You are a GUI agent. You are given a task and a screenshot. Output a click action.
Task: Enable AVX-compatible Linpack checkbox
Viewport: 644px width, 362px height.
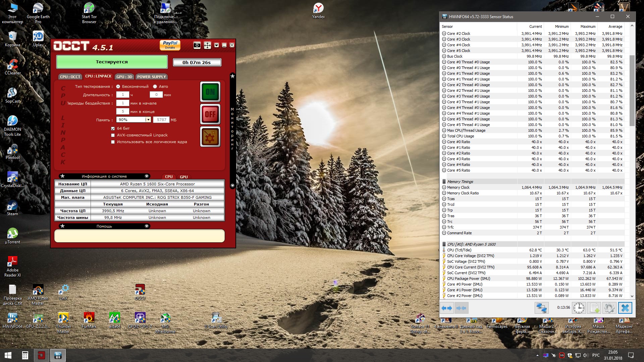pyautogui.click(x=113, y=135)
